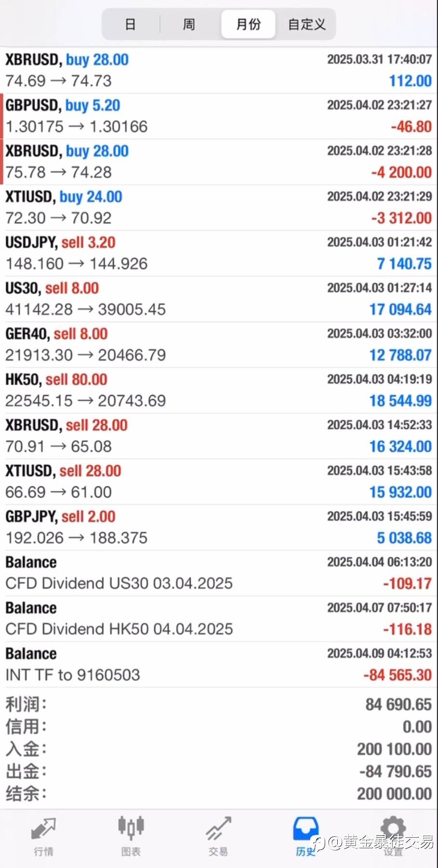Screen dimensions: 438x868
Task: Tap the XTIUSD buy 24.00 trade
Action: click(219, 207)
